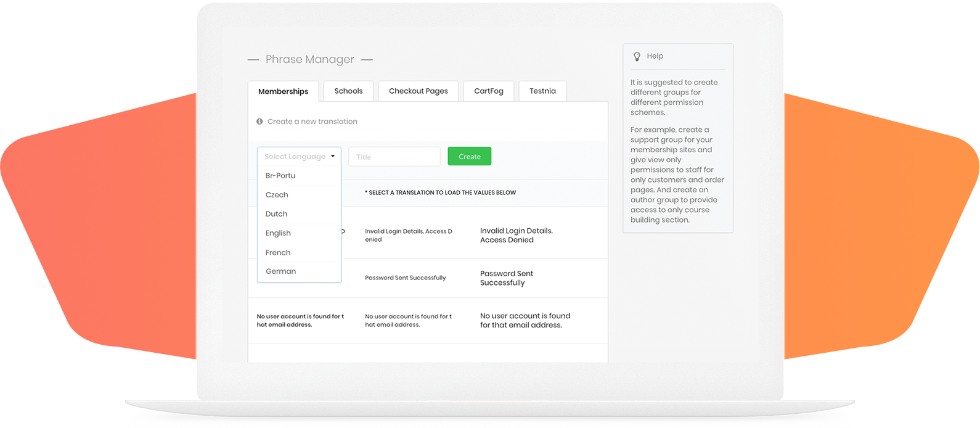Choose English in the language dropdown
This screenshot has width=980, height=428.
pos(278,233)
